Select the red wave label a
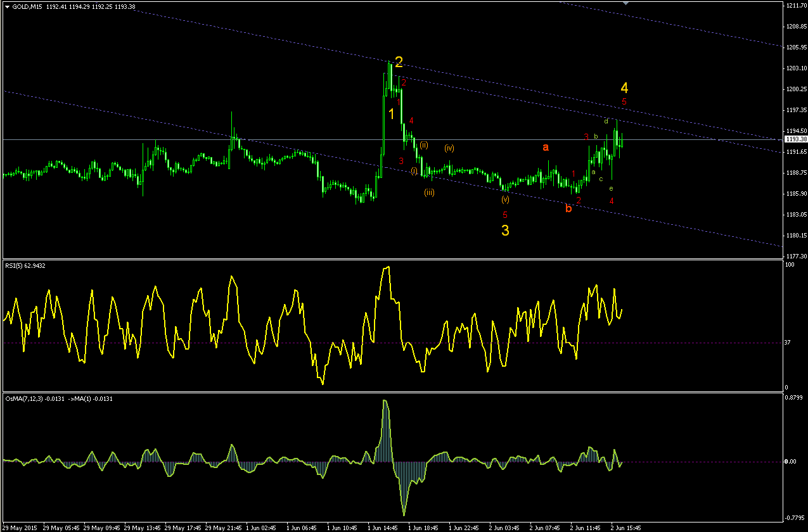The image size is (808, 532). pos(545,147)
